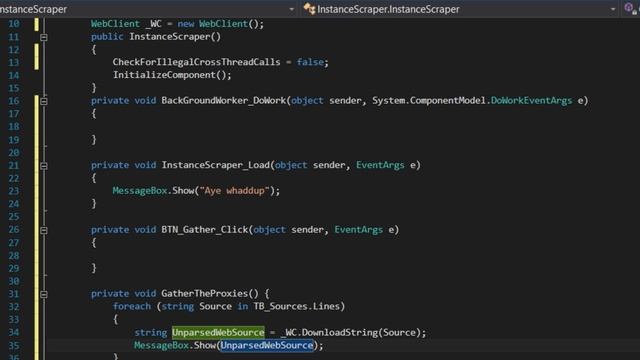Click line number 23 in the gutter
Viewport: 640px width, 360px height.
tap(14, 191)
